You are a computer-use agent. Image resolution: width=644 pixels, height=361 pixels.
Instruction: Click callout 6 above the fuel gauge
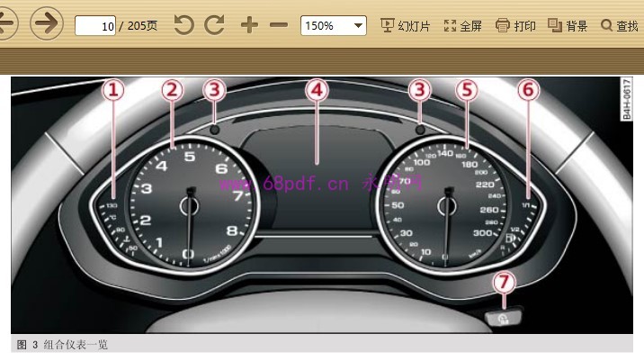pyautogui.click(x=528, y=90)
